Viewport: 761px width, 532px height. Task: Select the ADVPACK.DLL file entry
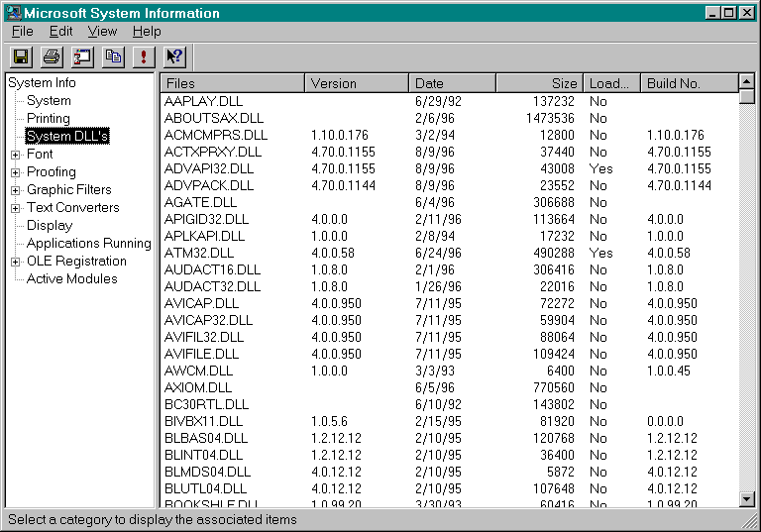(209, 186)
